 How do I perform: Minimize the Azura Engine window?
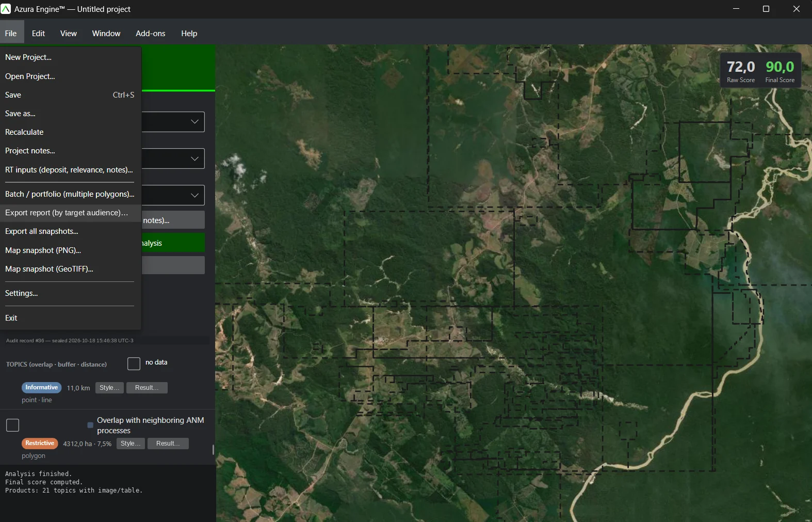[736, 9]
